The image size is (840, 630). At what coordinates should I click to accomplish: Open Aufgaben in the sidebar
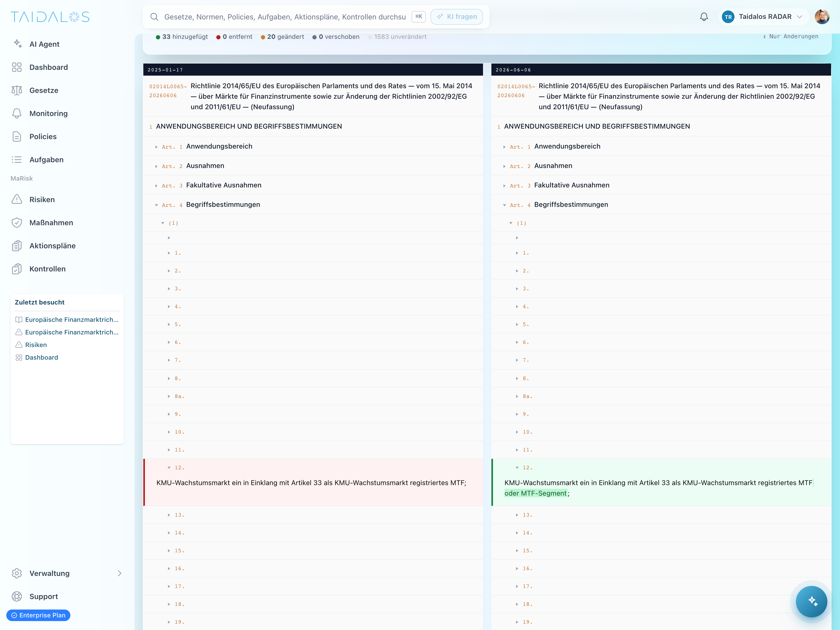[46, 160]
